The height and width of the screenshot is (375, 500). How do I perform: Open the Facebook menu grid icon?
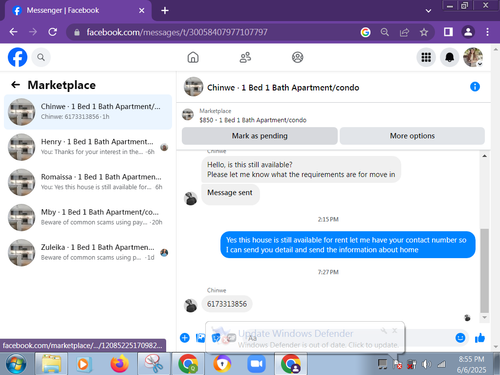click(x=426, y=57)
